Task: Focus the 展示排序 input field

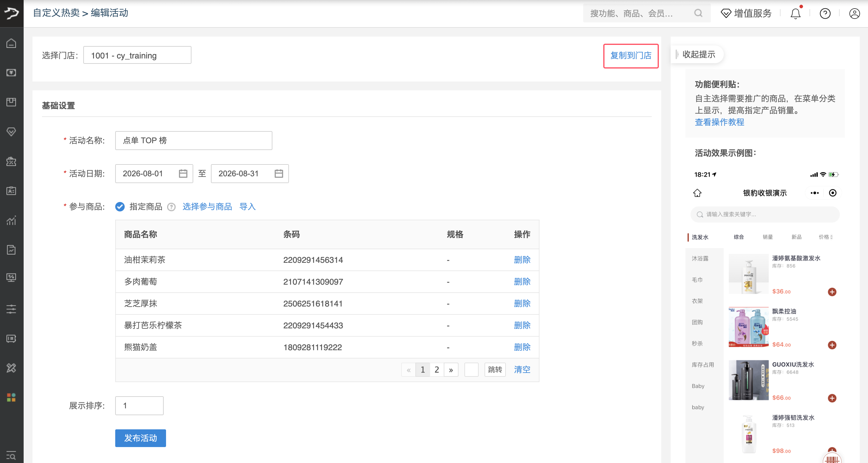Action: [x=139, y=406]
